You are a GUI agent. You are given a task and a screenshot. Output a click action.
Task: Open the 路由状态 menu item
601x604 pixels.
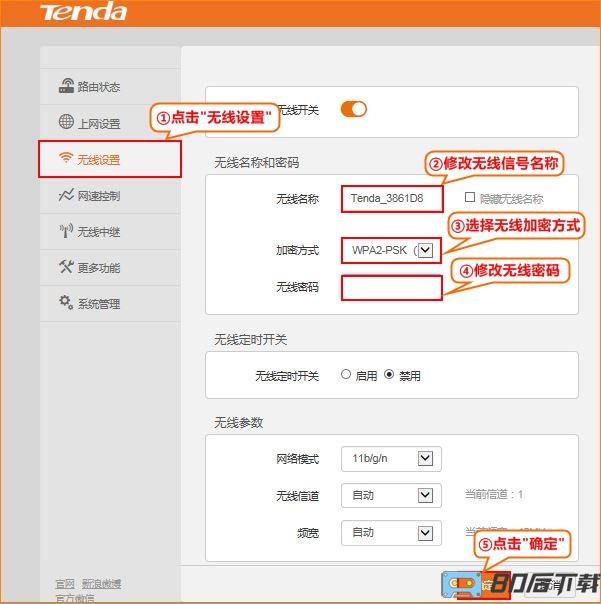110,87
